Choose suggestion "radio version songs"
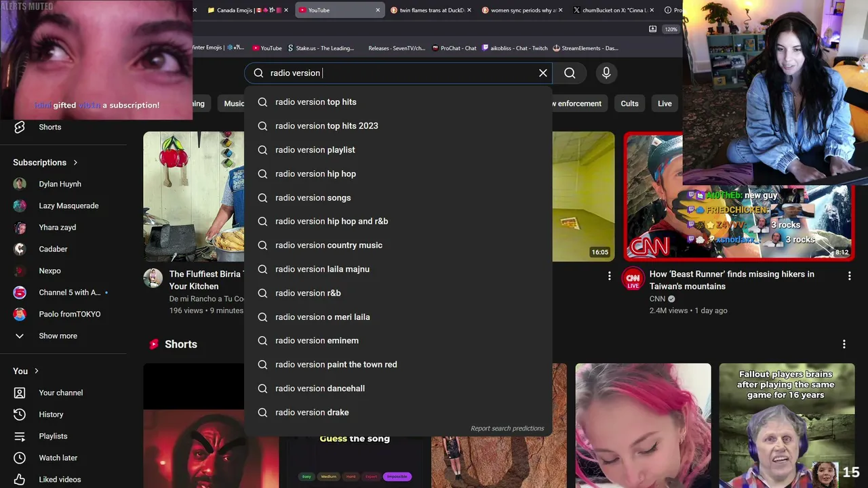This screenshot has width=868, height=488. coord(398,198)
